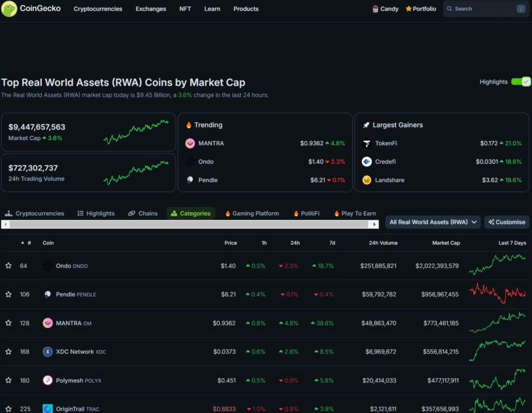The height and width of the screenshot is (413, 532).
Task: Open Portfolio with the star icon
Action: 421,9
